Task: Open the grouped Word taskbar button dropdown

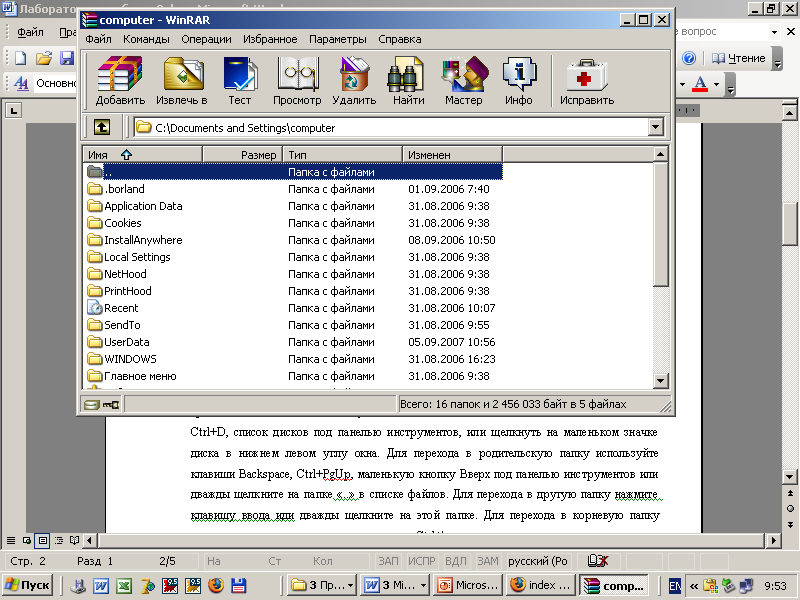Action: click(423, 586)
